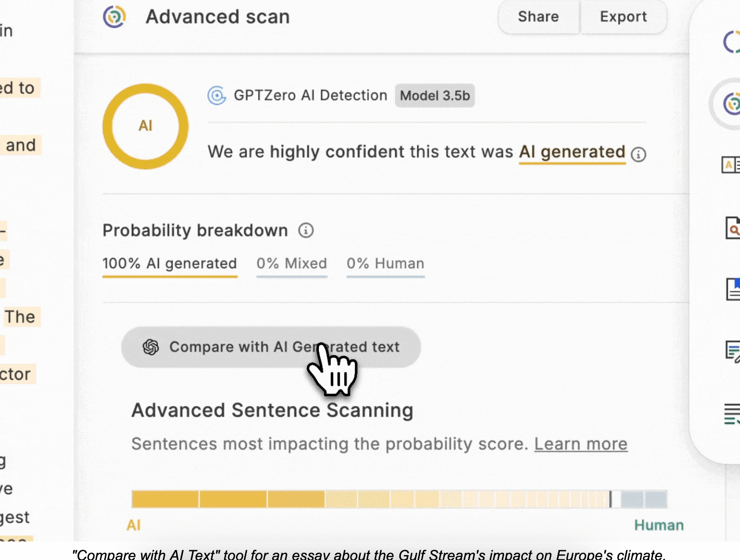This screenshot has height=560, width=740.
Task: Select the 100% AI generated tab
Action: (170, 264)
